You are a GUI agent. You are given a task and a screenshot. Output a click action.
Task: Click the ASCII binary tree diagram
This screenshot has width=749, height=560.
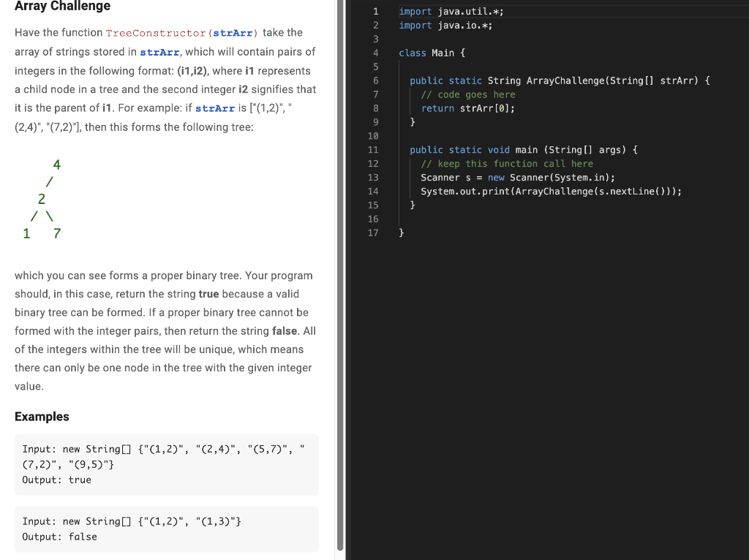[42, 199]
